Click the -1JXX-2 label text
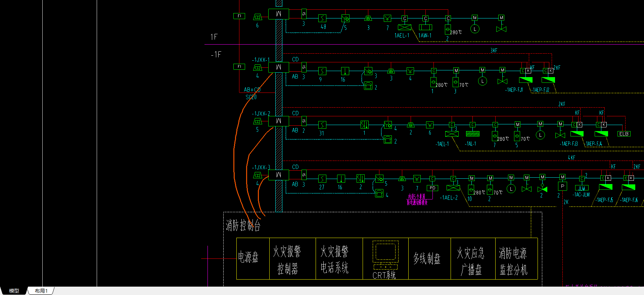Viewport: 644px width, 295px height. [x=261, y=114]
